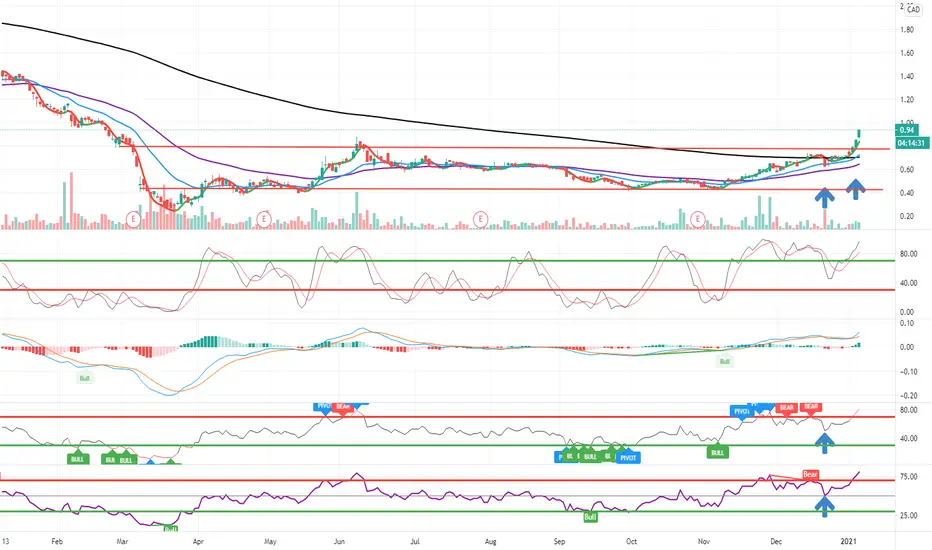
Task: Click the earnings E marker before November
Action: [x=698, y=219]
